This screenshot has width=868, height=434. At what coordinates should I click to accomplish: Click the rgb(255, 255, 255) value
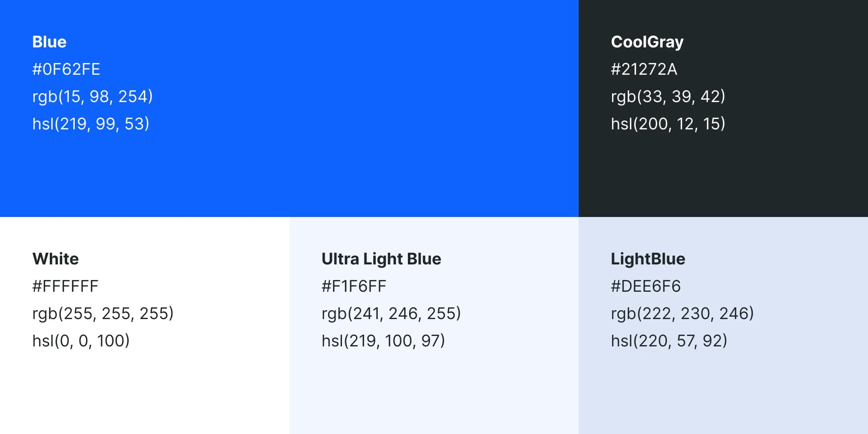[103, 313]
